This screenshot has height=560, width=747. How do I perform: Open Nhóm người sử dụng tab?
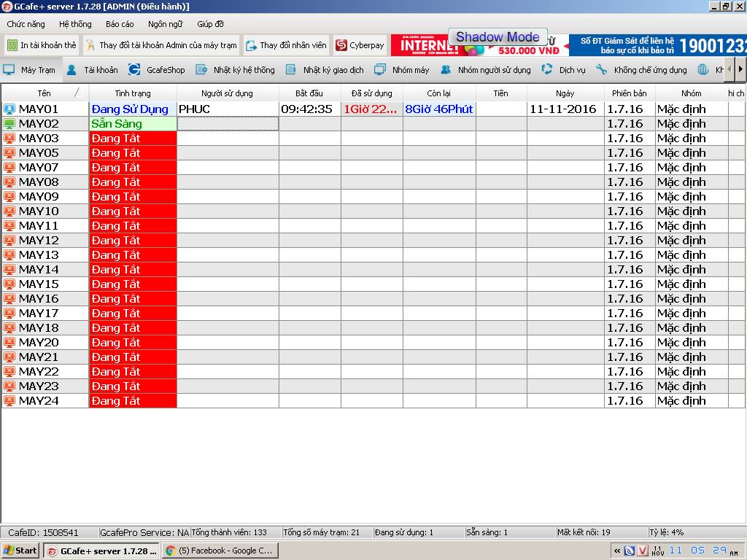pos(485,70)
